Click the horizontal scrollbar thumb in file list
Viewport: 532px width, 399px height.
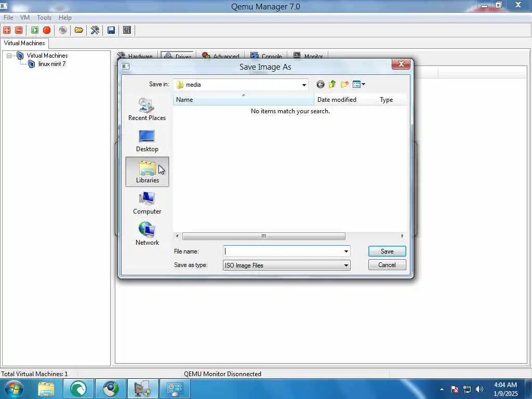coord(263,236)
